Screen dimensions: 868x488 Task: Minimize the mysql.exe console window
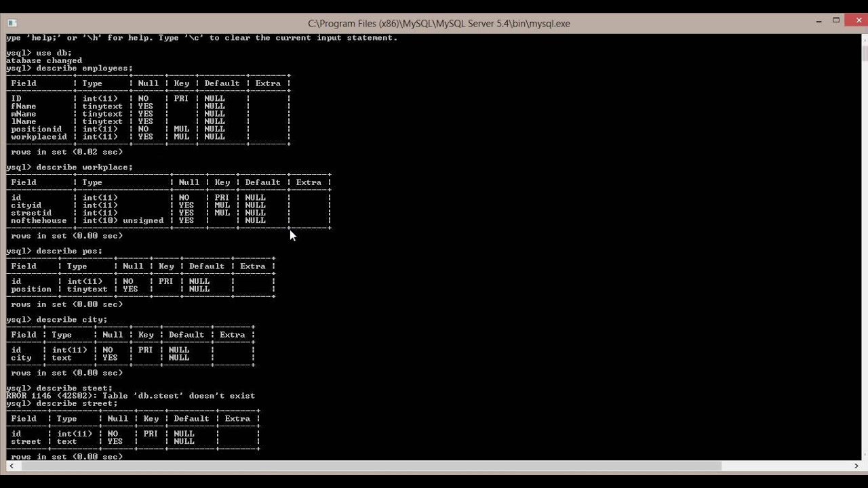(x=819, y=22)
